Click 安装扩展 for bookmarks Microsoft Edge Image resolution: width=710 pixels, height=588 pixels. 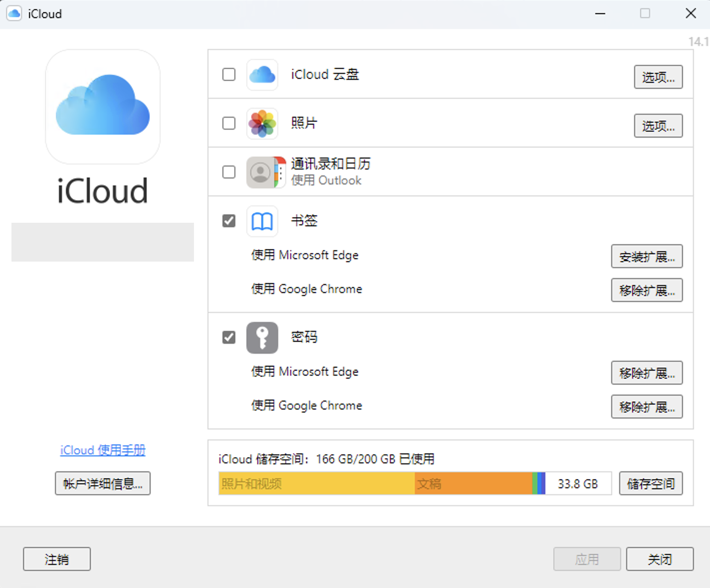click(647, 257)
